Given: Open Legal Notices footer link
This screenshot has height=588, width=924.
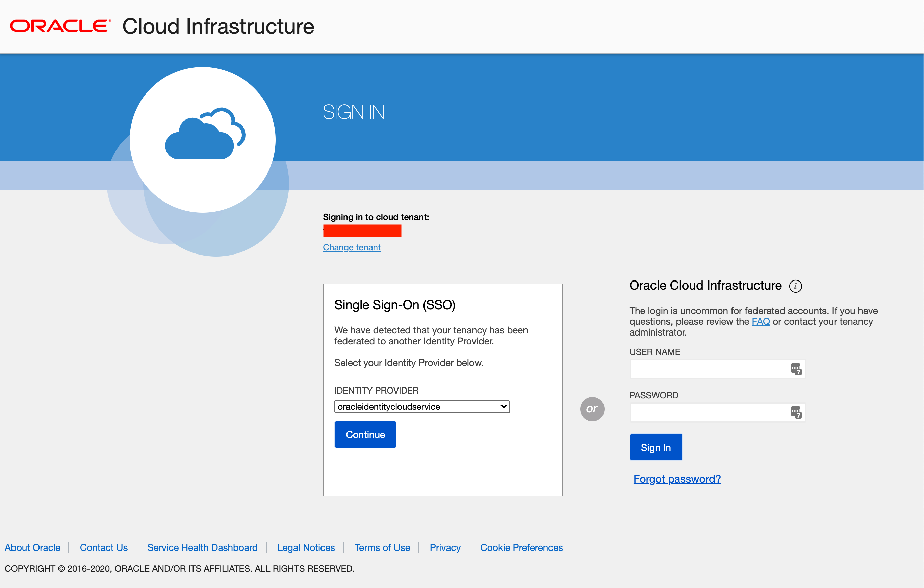Looking at the screenshot, I should (306, 547).
